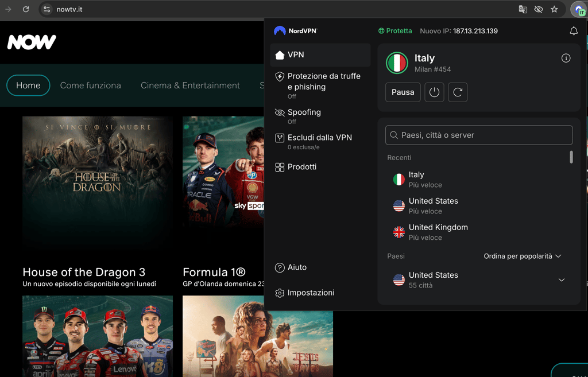This screenshot has width=588, height=377.
Task: Open Escludi dalla VPN
Action: [x=320, y=142]
